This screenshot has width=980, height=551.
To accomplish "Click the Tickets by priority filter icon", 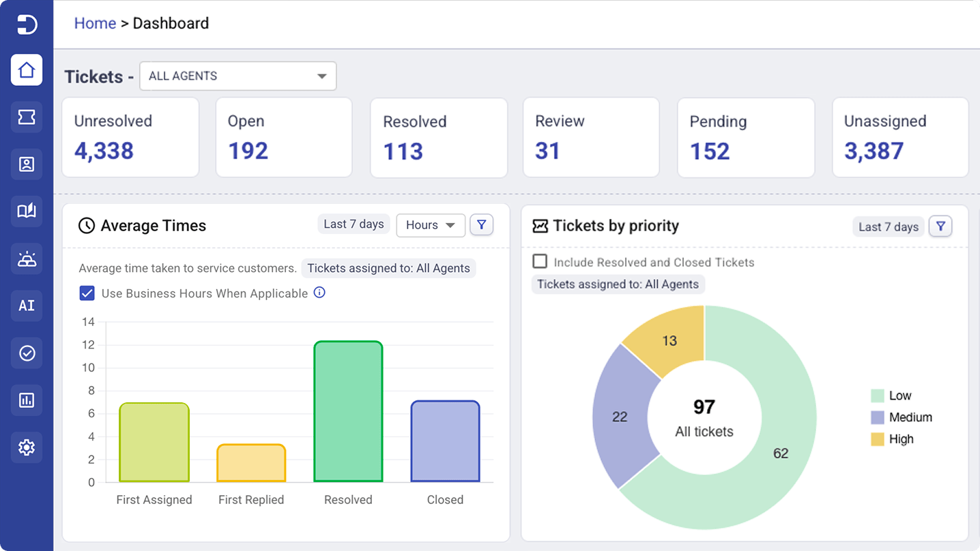I will 940,226.
